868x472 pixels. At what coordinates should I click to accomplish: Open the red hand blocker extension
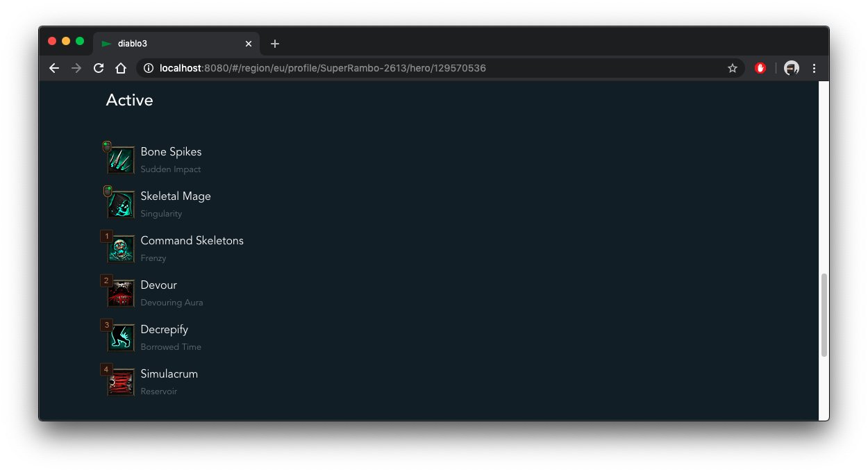760,68
